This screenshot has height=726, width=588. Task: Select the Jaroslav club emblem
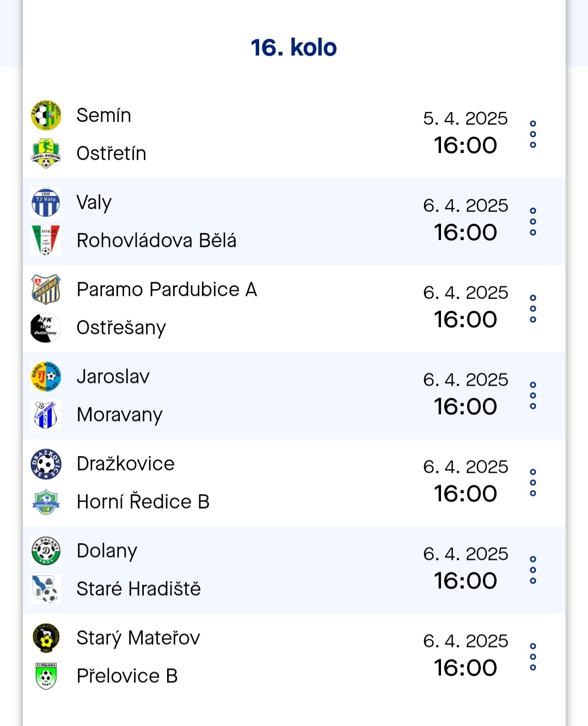[x=46, y=377]
